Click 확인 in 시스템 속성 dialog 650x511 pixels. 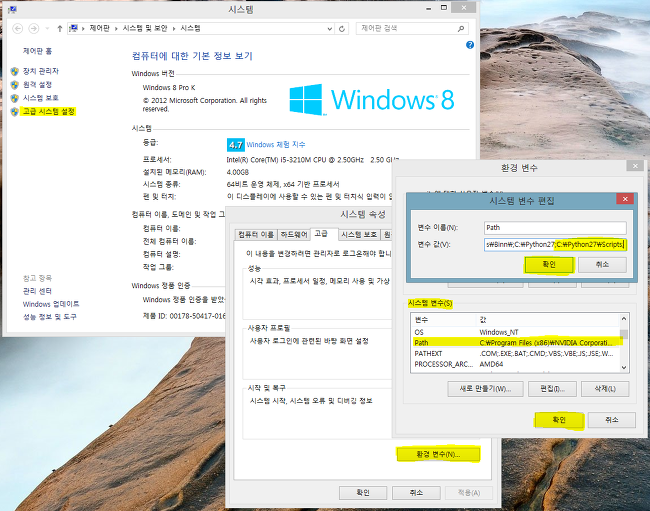pos(363,492)
